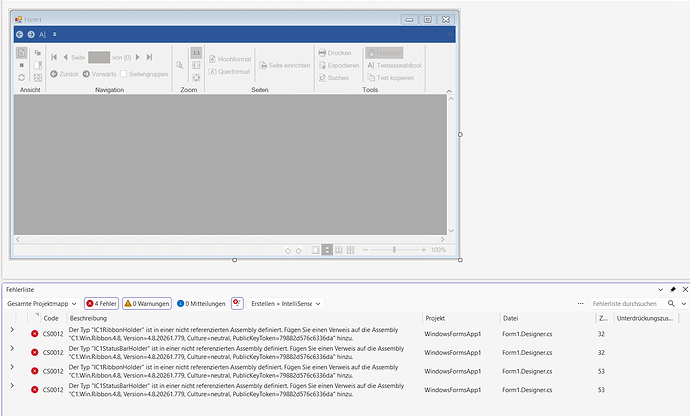Select the text cursor icon in the blue bar
This screenshot has width=690, height=416.
click(42, 34)
